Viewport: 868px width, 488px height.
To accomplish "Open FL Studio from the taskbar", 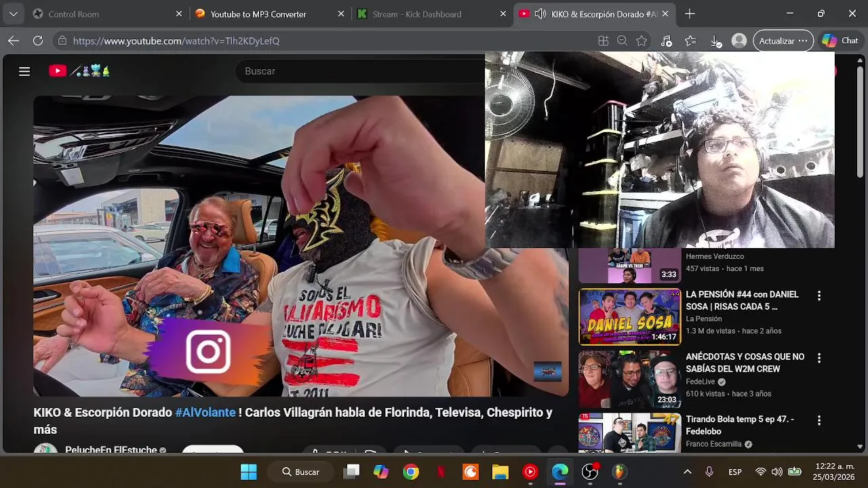I will click(620, 472).
